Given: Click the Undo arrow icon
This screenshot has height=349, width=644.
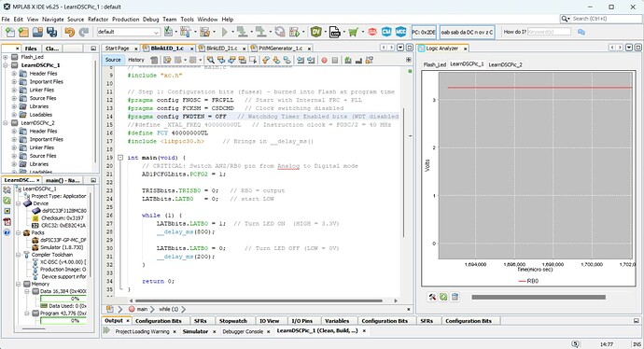Looking at the screenshot, I should [69, 32].
